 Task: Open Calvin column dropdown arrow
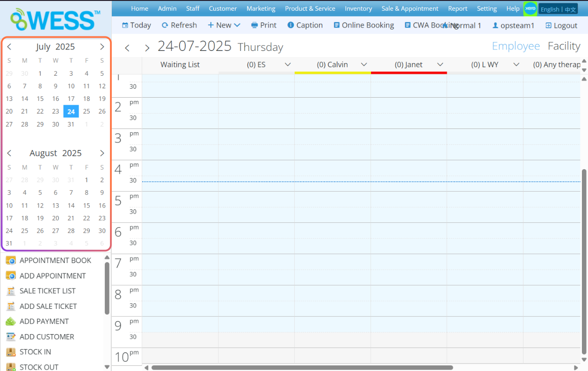pos(364,65)
